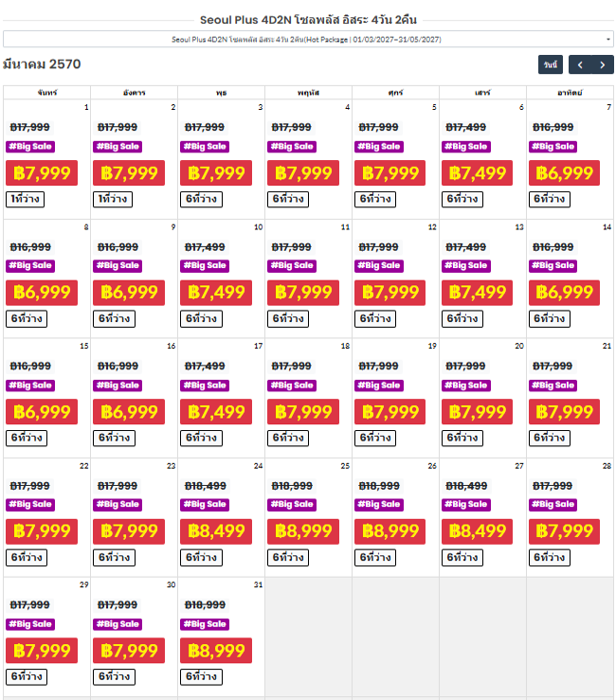The height and width of the screenshot is (700, 616).
Task: Select ฿6,999 price on March 7
Action: pos(564,172)
